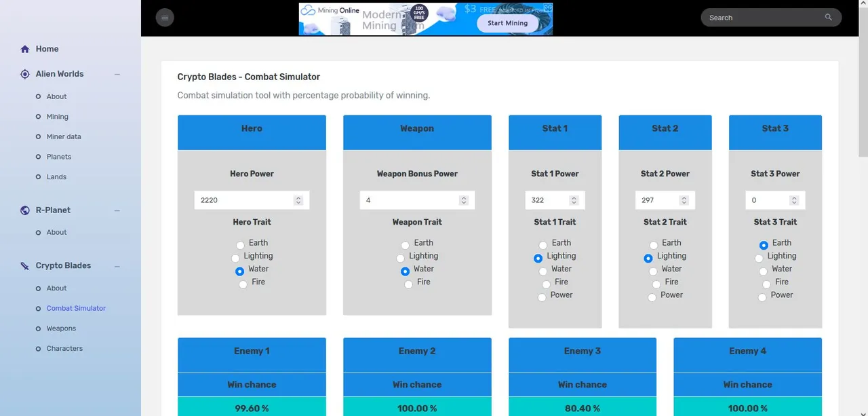Select Fire as Weapon Trait
868x416 pixels.
[408, 284]
